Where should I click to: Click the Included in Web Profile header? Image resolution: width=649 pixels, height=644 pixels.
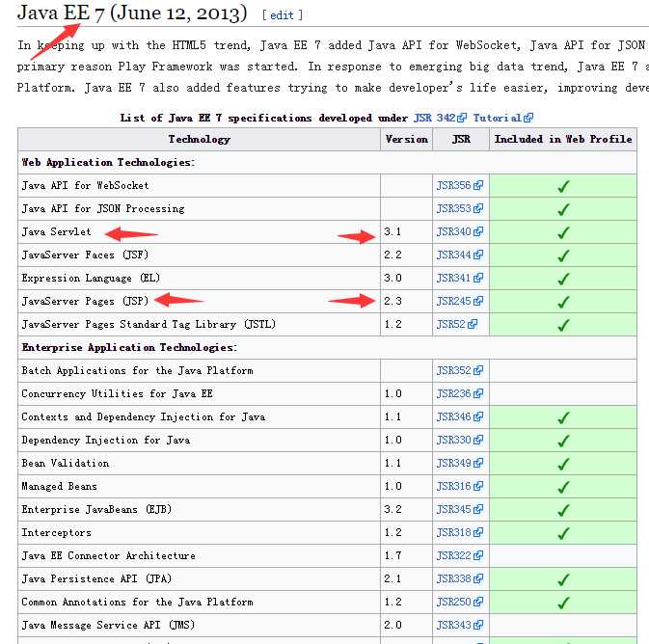pos(563,140)
